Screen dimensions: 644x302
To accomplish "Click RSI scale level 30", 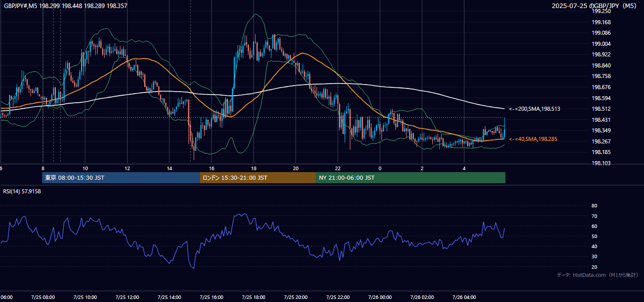I will tap(594, 257).
